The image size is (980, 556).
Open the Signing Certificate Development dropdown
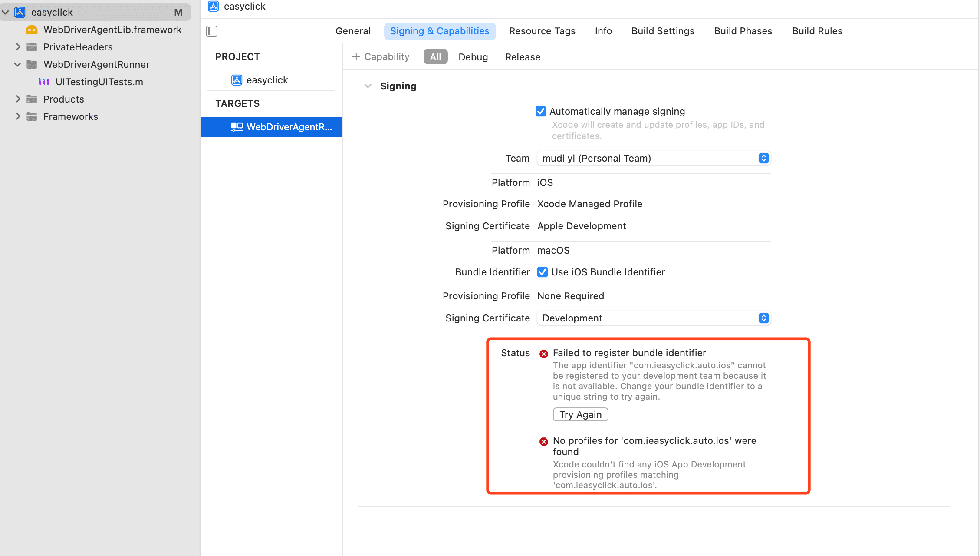[654, 318]
